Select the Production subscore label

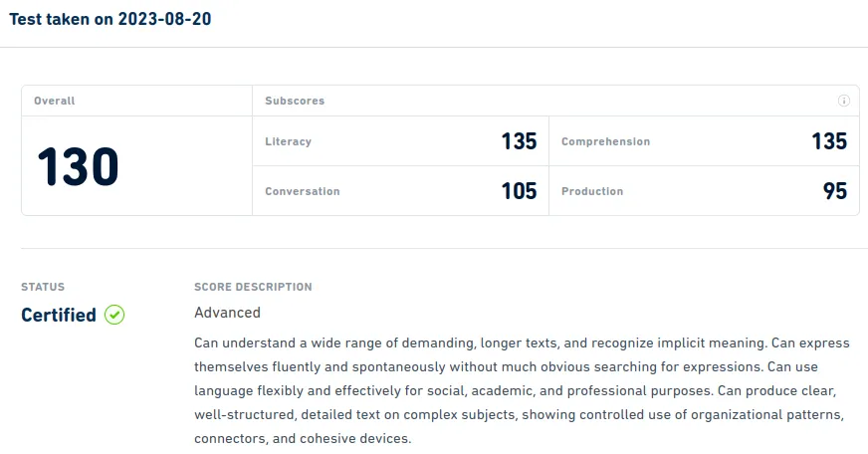[x=592, y=191]
